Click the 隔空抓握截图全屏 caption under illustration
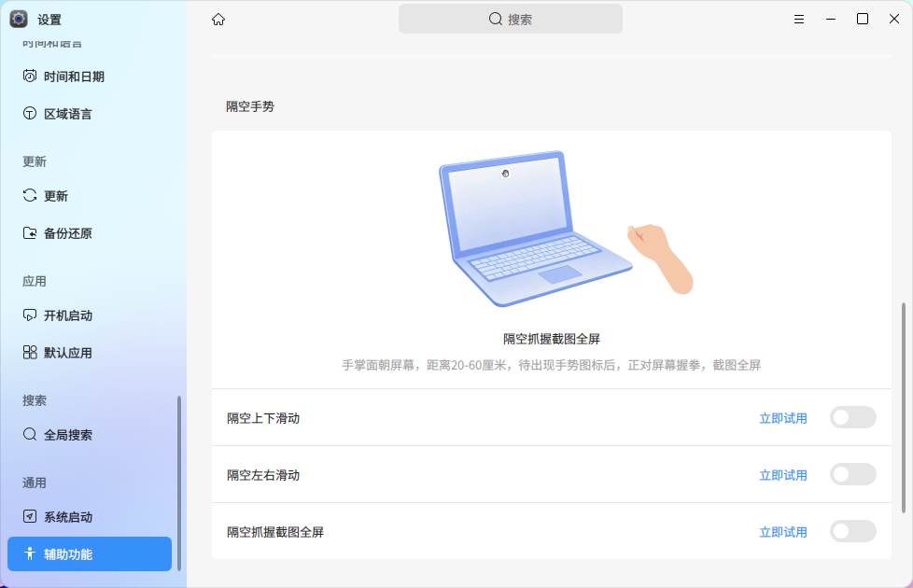Viewport: 913px width, 588px height. (x=552, y=339)
